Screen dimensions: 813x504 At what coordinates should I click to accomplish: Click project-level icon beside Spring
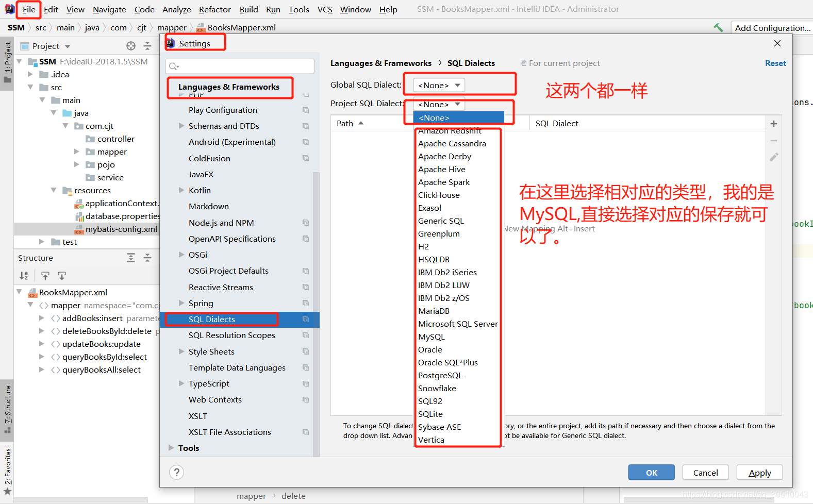pos(306,303)
